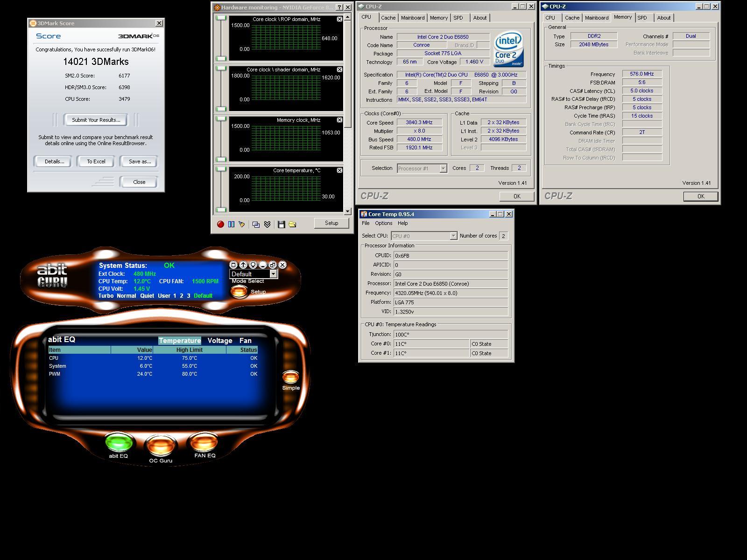Select Quiet mode in abit Guru
747x560 pixels.
(147, 296)
